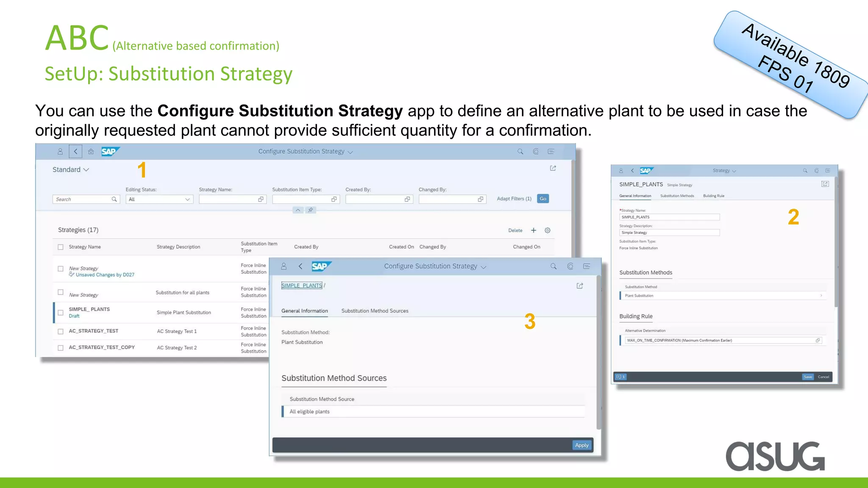The width and height of the screenshot is (868, 488).
Task: Click Adapt Filters (1)
Action: pos(514,199)
